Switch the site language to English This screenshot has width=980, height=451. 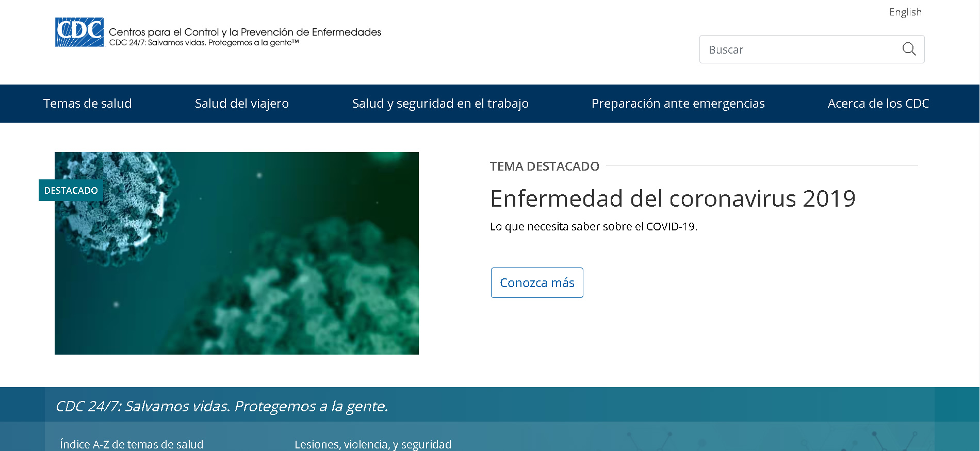tap(905, 12)
